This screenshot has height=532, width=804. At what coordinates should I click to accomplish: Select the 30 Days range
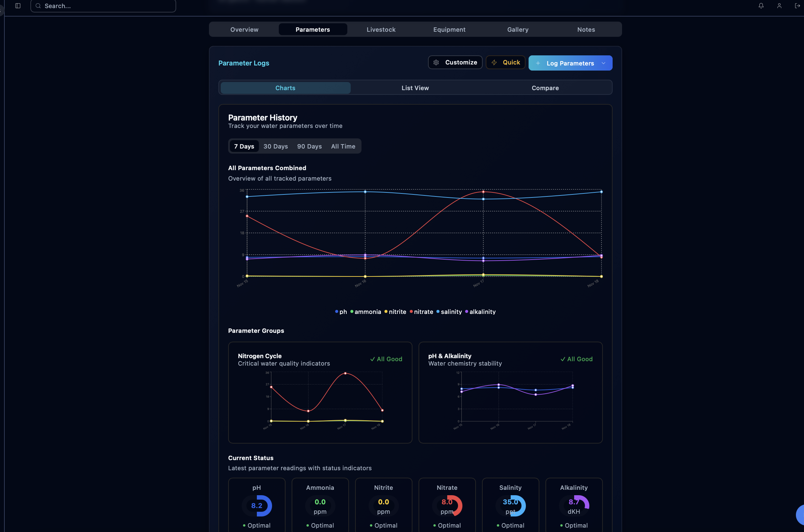pos(275,146)
